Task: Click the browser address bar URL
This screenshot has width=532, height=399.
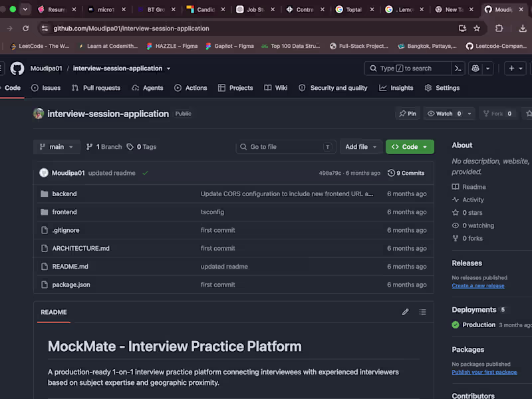Action: click(x=131, y=29)
